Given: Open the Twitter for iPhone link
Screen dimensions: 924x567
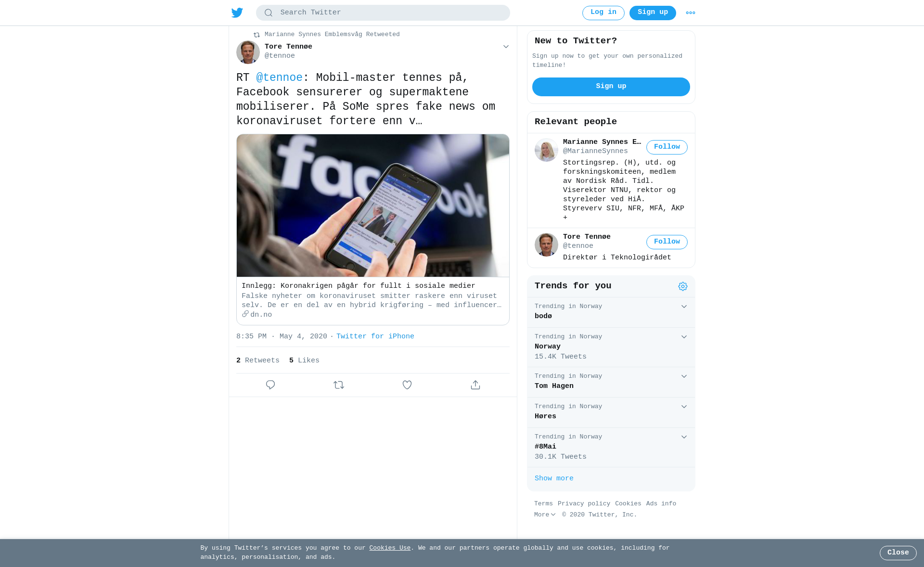Looking at the screenshot, I should pos(375,337).
